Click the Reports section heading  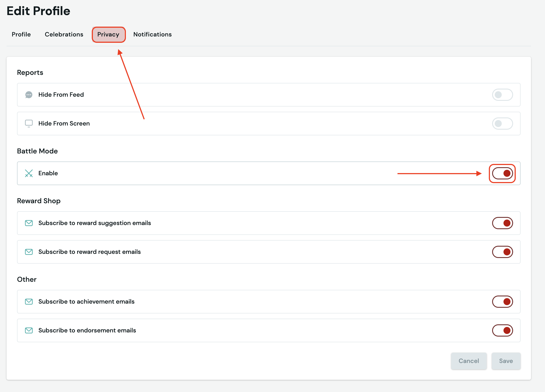pos(30,72)
